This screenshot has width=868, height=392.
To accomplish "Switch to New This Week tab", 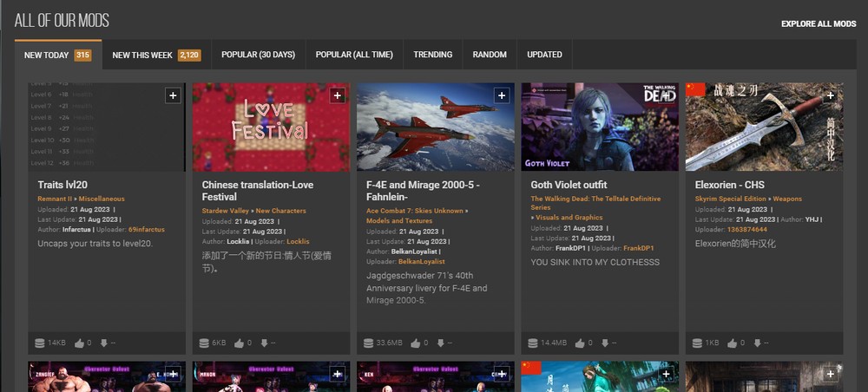I will tap(156, 55).
